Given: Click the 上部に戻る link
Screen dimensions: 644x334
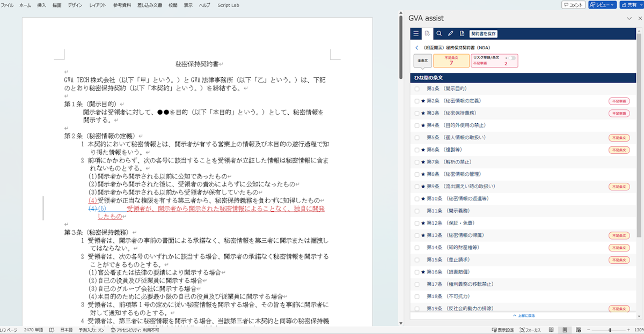Looking at the screenshot, I should [524, 316].
